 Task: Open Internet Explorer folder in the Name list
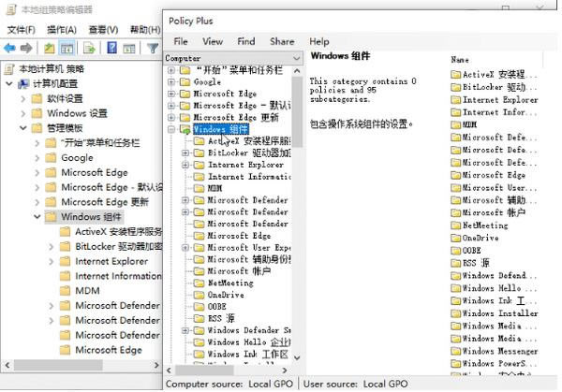[495, 100]
